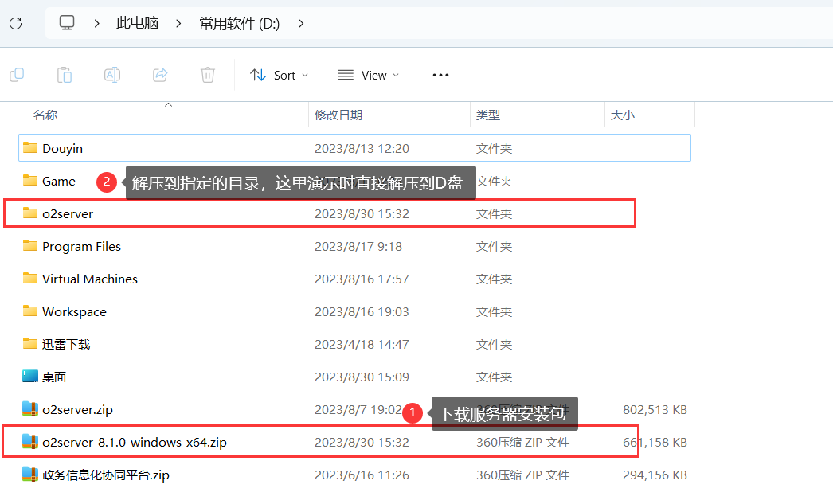Sort by the 类型 column header
This screenshot has width=833, height=504.
tap(488, 115)
